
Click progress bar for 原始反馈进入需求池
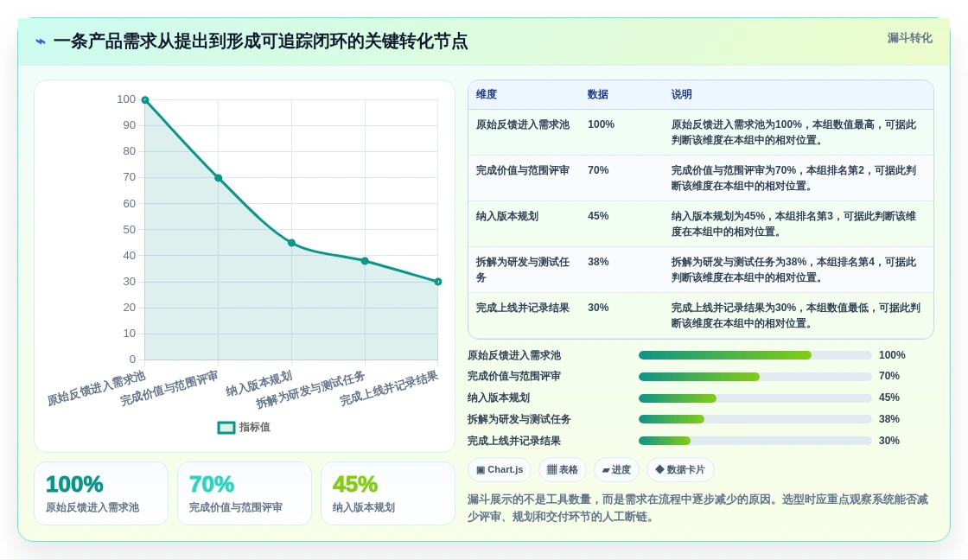755,356
